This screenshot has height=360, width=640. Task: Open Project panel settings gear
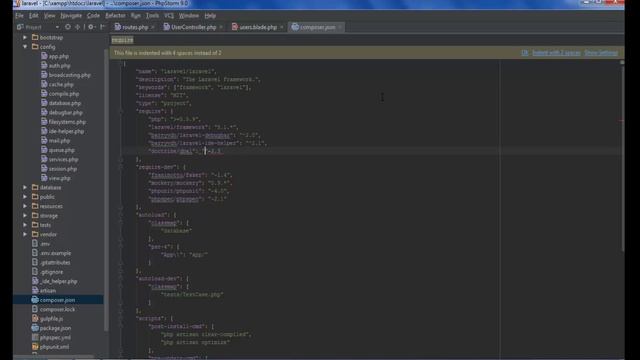(x=91, y=27)
